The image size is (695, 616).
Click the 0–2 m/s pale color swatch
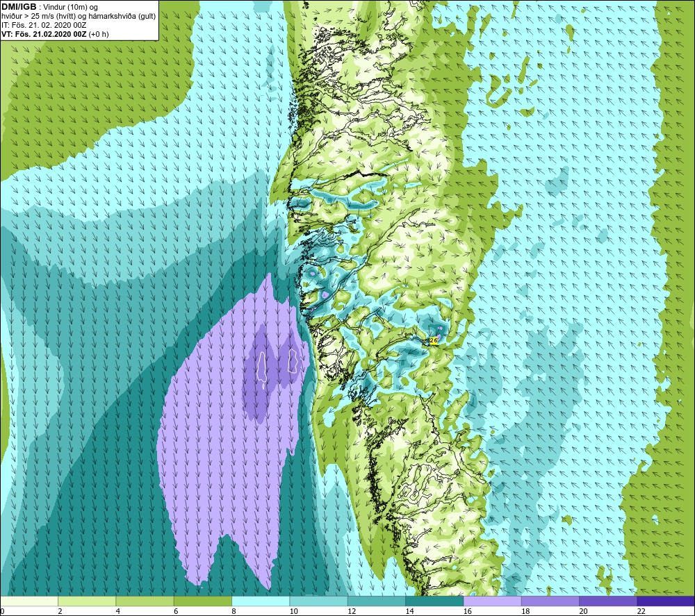pyautogui.click(x=29, y=601)
